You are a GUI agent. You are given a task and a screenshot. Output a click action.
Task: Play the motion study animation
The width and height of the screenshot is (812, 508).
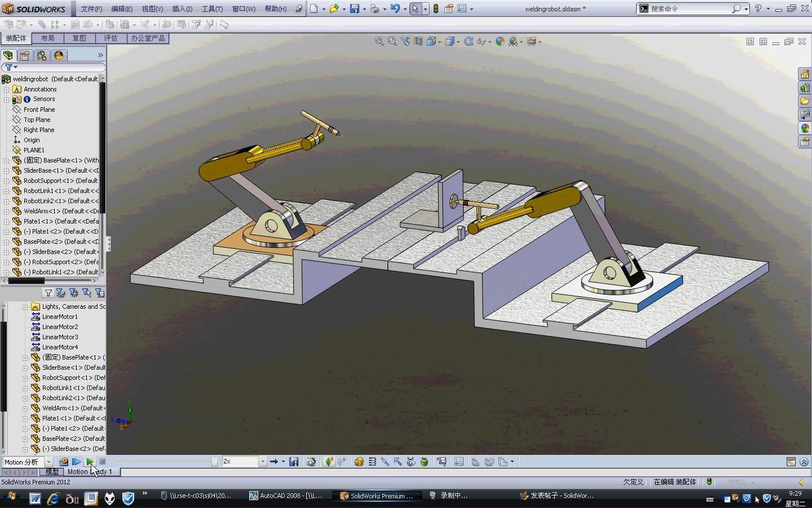pos(90,462)
